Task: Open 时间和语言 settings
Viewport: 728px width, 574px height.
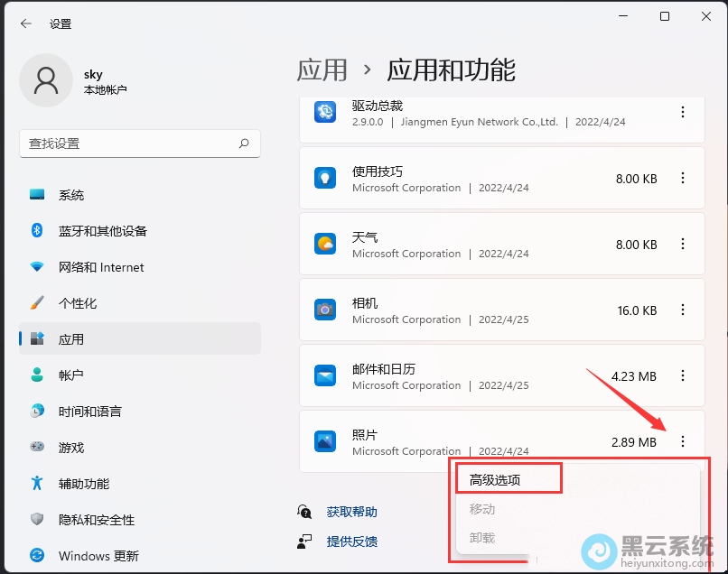Action: (89, 412)
